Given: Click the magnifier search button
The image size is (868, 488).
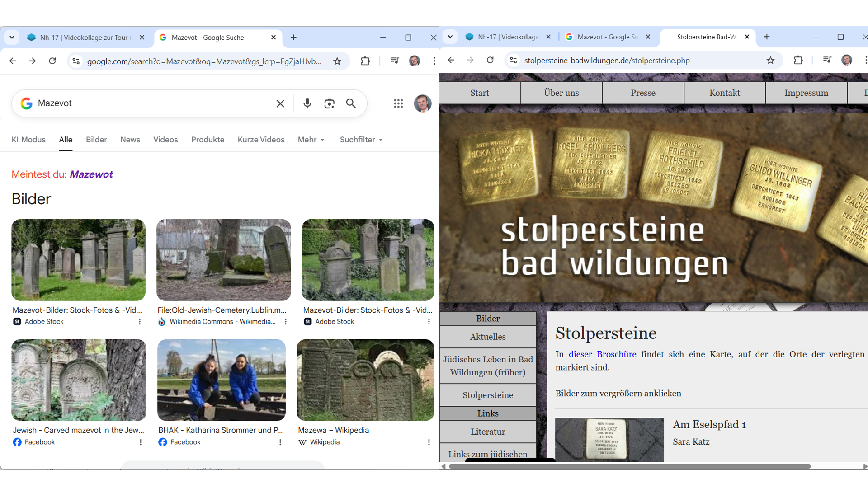Looking at the screenshot, I should pos(351,103).
